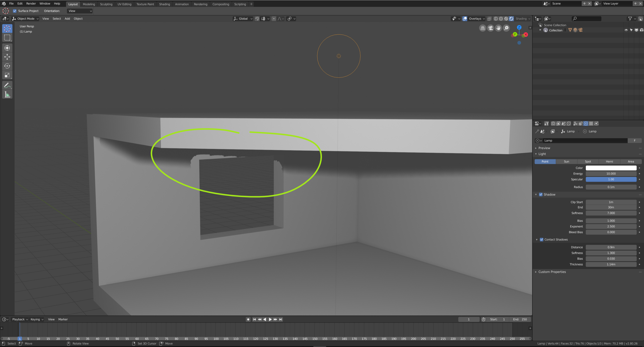This screenshot has height=347, width=644.
Task: Open the Global transform orientation dropdown
Action: (x=243, y=18)
